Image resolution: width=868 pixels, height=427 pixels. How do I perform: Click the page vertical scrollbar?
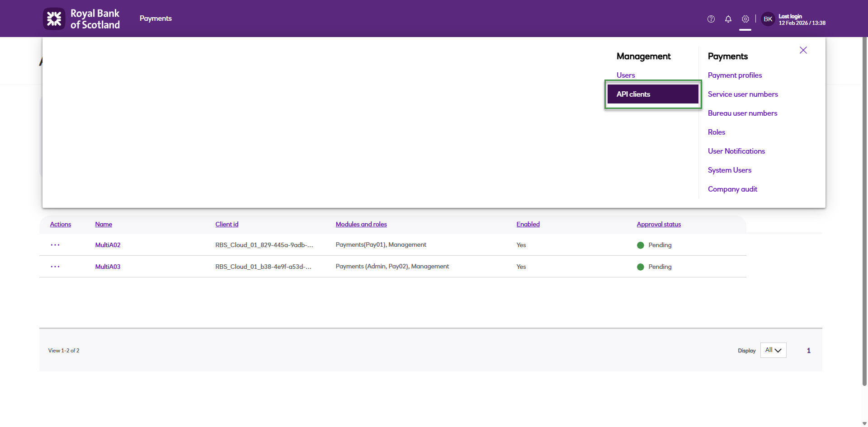coord(864,211)
